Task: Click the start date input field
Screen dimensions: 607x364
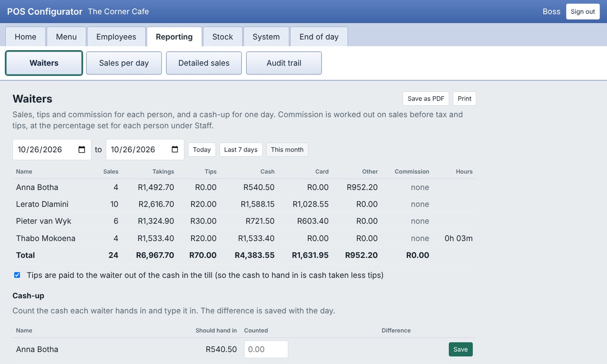Action: tap(52, 150)
